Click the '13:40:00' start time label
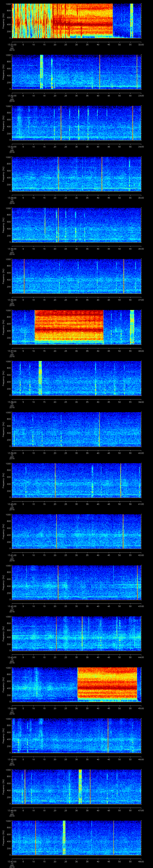153x868 pixels. click(x=12, y=504)
